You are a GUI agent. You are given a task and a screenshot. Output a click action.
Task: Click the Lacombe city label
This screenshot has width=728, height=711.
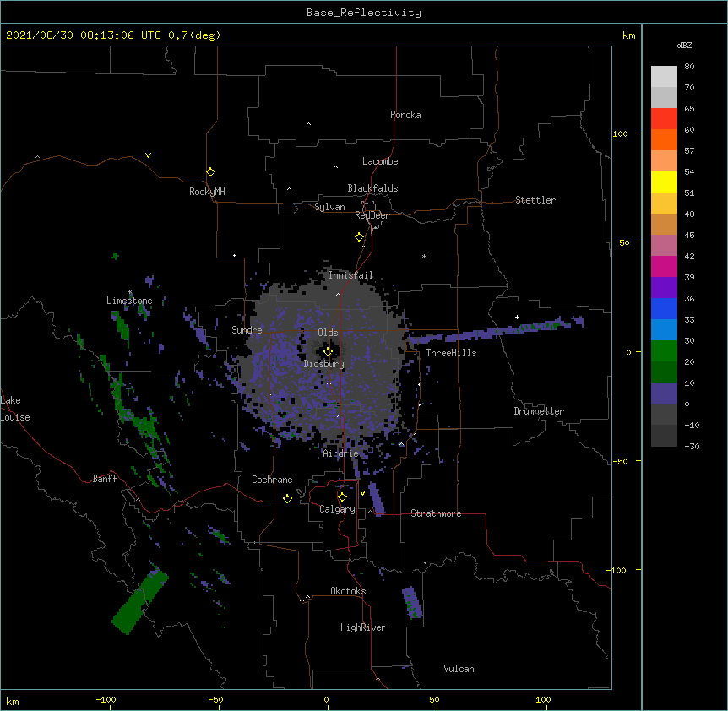(x=380, y=161)
